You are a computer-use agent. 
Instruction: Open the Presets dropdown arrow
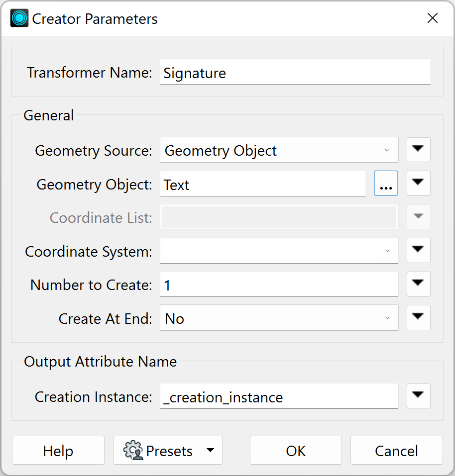(x=210, y=450)
